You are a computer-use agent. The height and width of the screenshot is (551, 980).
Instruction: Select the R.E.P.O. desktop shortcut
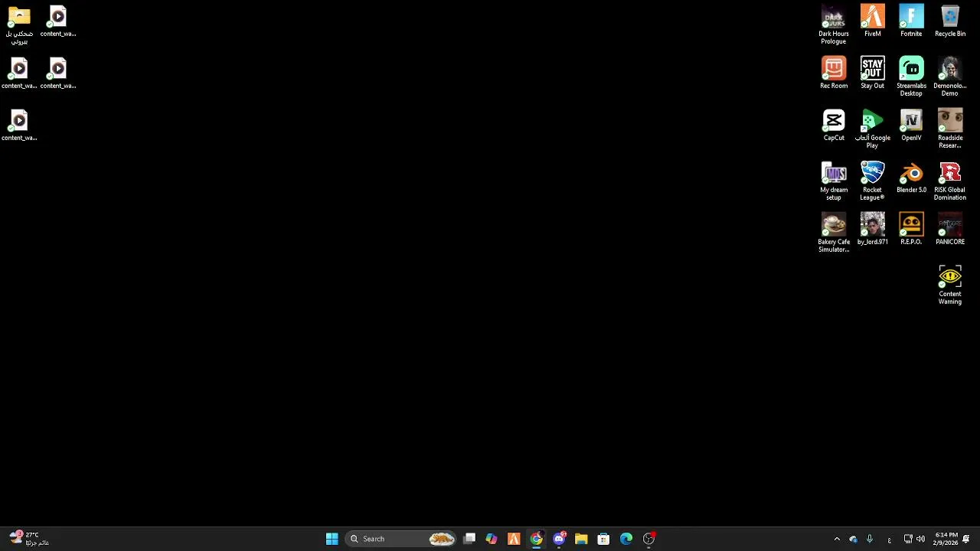click(x=911, y=229)
